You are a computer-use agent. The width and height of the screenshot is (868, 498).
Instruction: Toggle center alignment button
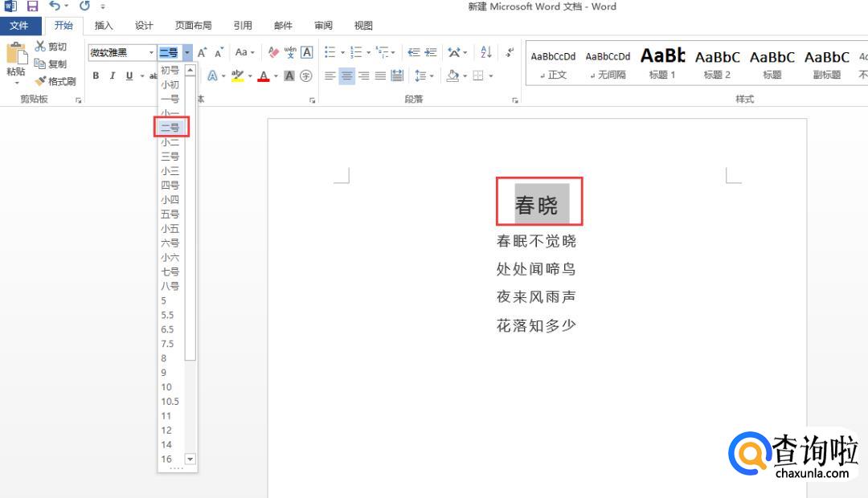coord(346,76)
